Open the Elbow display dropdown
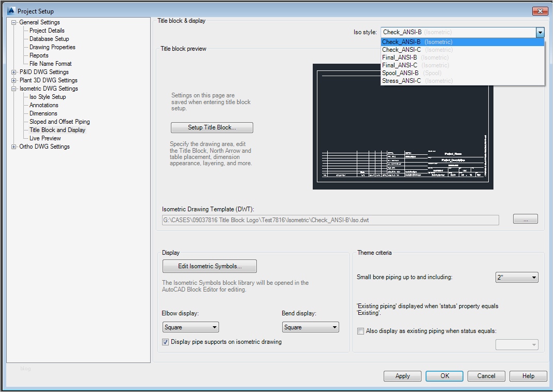The width and height of the screenshot is (553, 392). pos(191,327)
